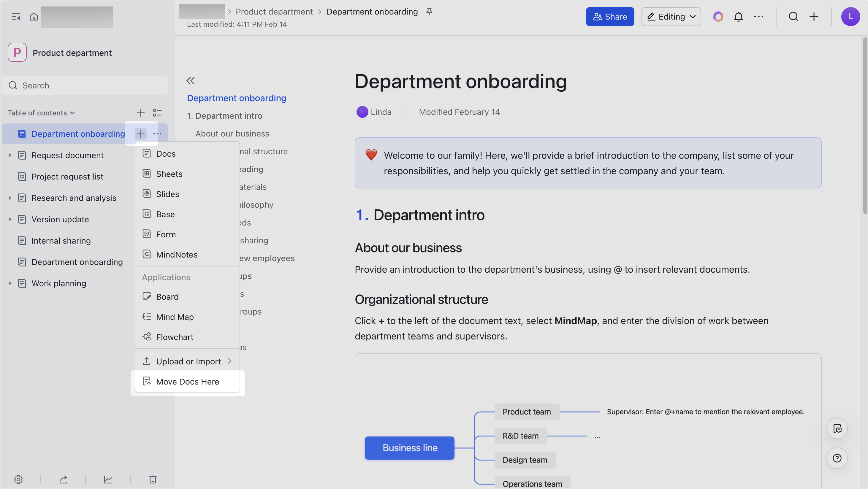Expand the Work planning tree item
This screenshot has height=489, width=868.
pos(10,284)
